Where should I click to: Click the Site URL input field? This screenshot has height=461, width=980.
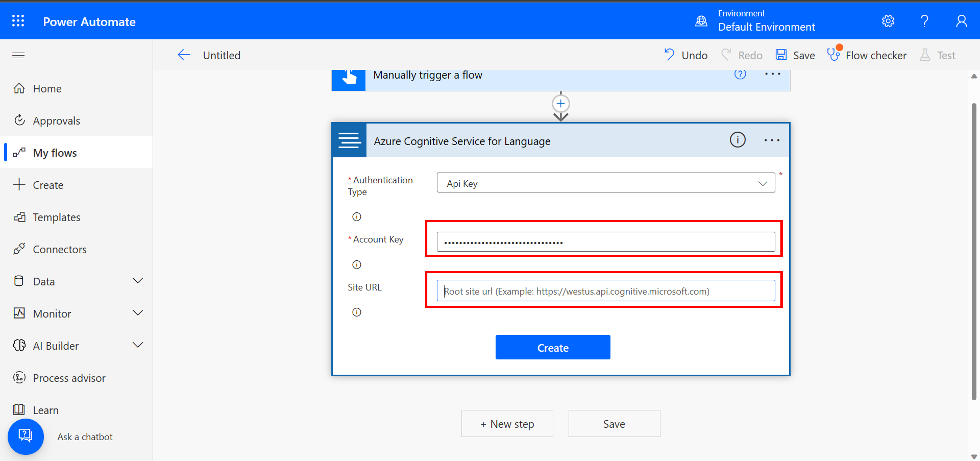606,291
